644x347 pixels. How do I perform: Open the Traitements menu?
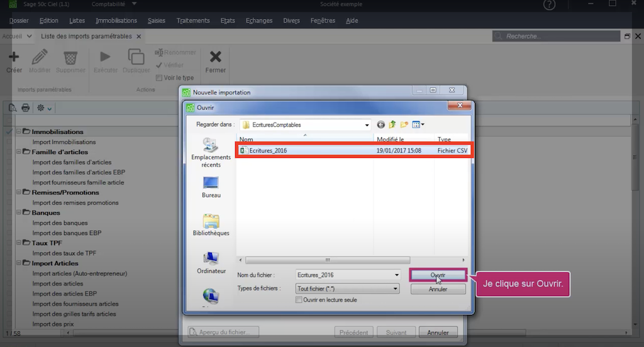tap(193, 21)
